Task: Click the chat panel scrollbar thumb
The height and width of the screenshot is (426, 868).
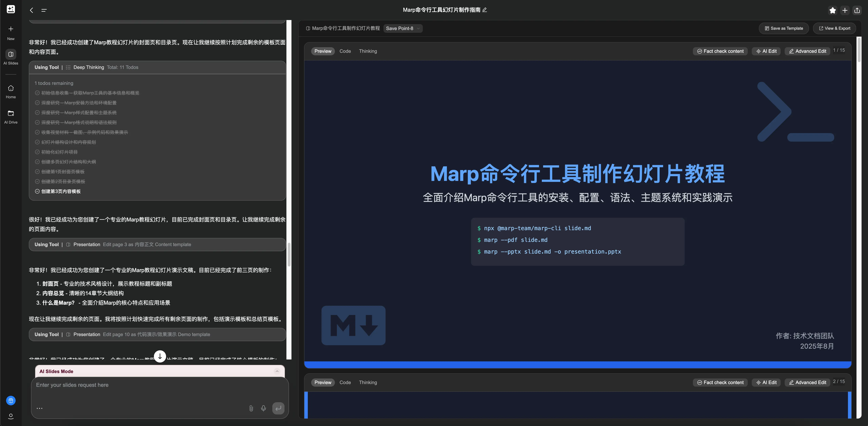Action: (x=289, y=254)
